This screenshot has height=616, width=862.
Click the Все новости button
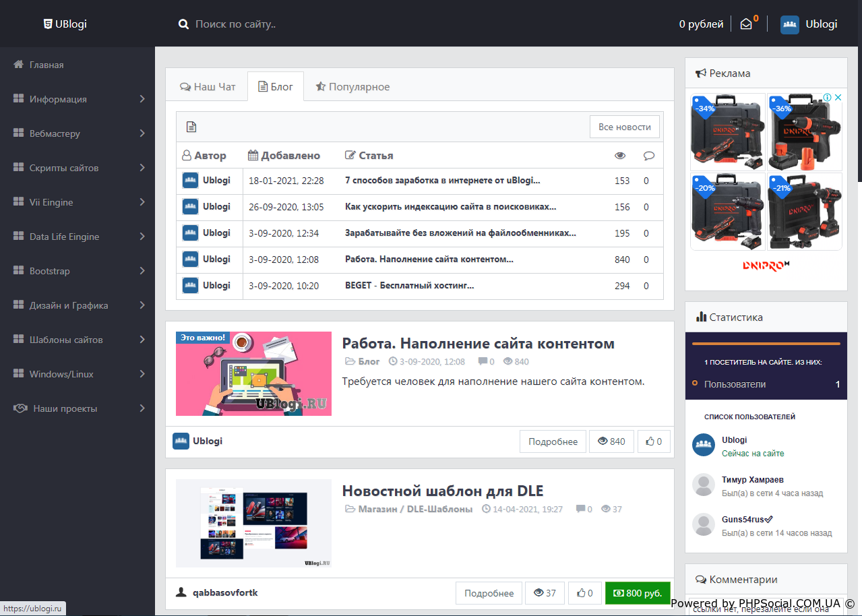(x=624, y=127)
